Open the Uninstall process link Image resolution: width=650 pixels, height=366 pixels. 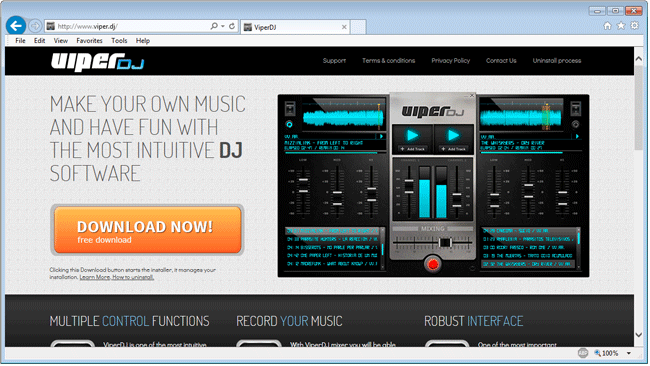pyautogui.click(x=557, y=61)
